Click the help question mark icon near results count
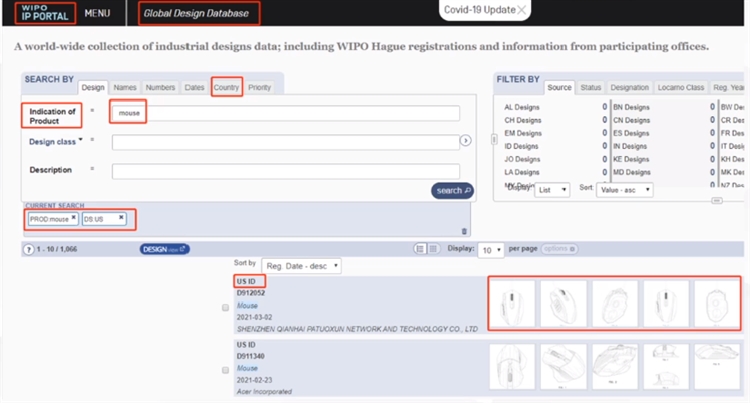This screenshot has width=750, height=403. pos(28,249)
